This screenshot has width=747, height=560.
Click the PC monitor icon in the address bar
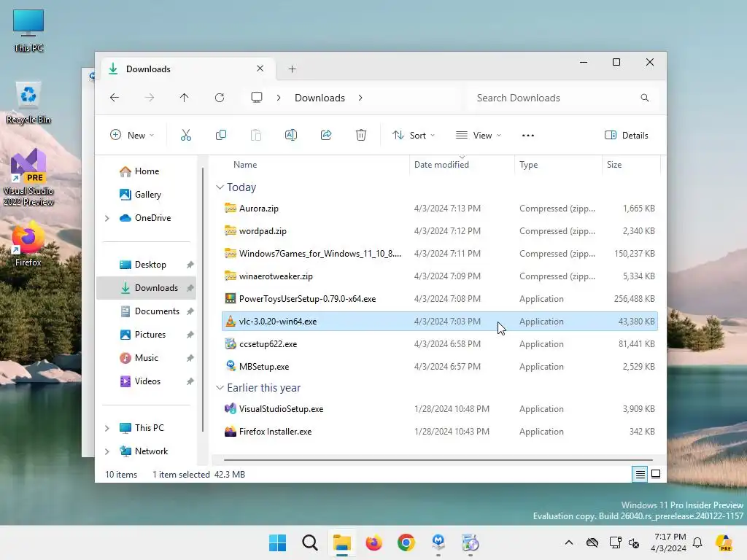point(257,98)
